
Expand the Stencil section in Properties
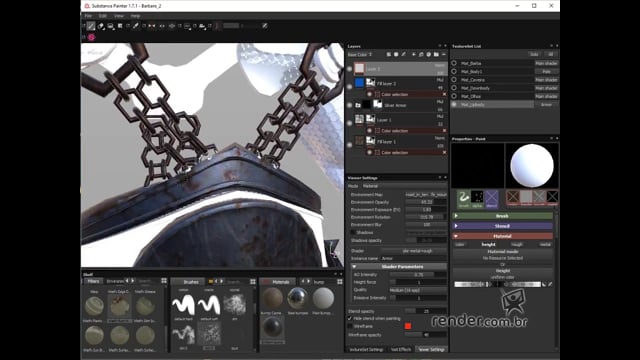point(502,226)
